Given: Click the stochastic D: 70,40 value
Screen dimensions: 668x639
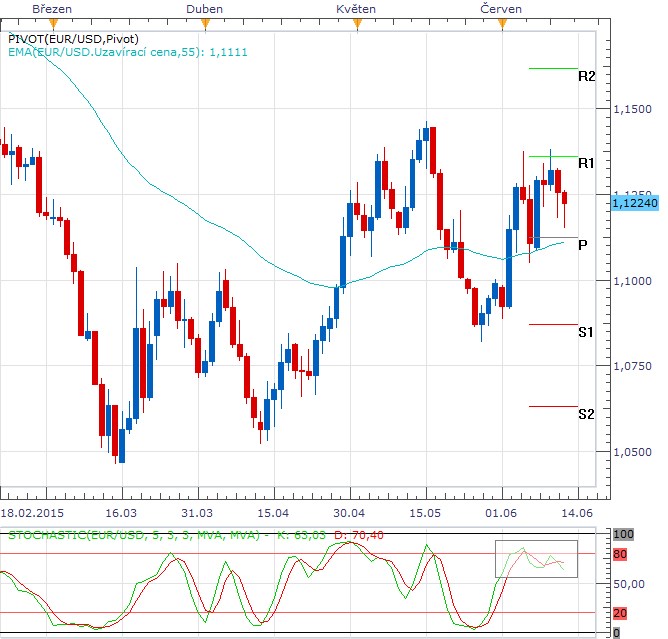Looking at the screenshot, I should [359, 535].
